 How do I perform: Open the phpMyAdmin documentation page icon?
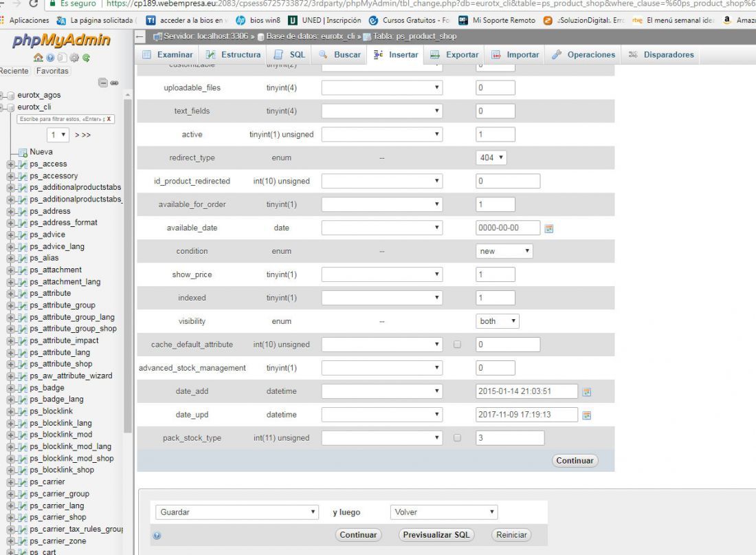pyautogui.click(x=62, y=58)
